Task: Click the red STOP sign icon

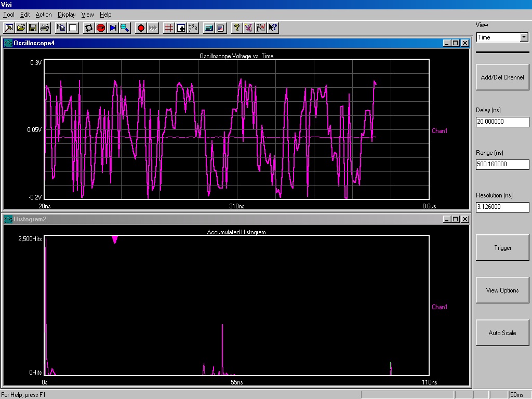Action: coord(101,28)
